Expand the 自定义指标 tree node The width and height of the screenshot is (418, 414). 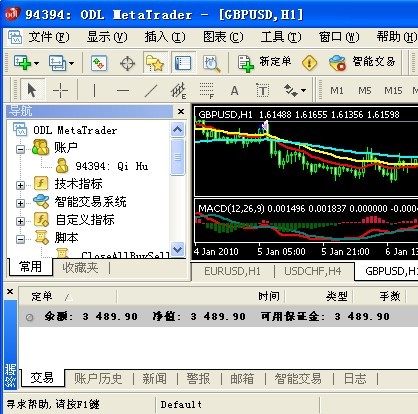pos(20,221)
